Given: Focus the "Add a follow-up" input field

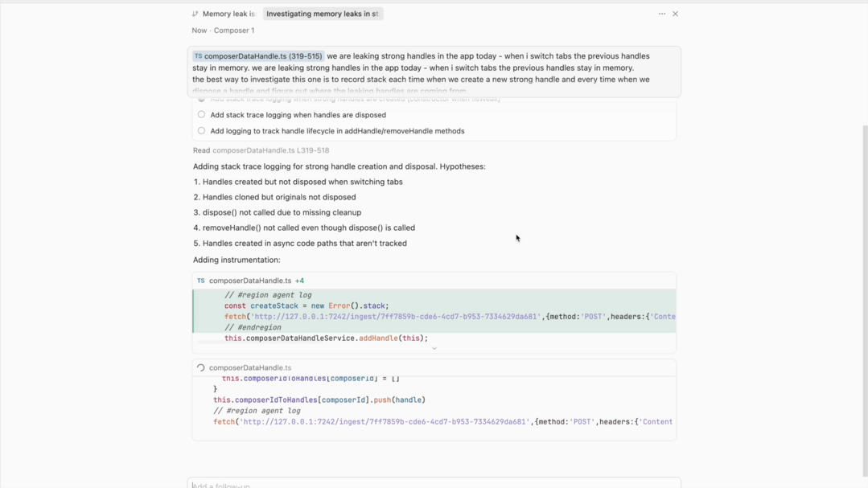Looking at the screenshot, I should coord(434,484).
